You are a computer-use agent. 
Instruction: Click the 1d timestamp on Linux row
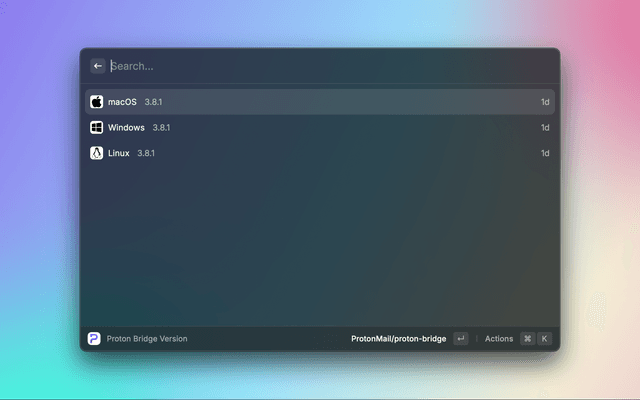[x=545, y=153]
